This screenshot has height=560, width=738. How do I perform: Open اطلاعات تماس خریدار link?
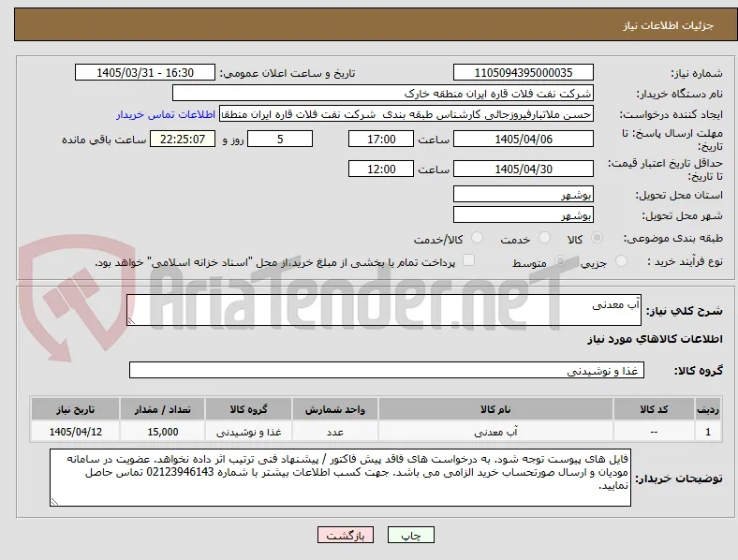coord(166,114)
